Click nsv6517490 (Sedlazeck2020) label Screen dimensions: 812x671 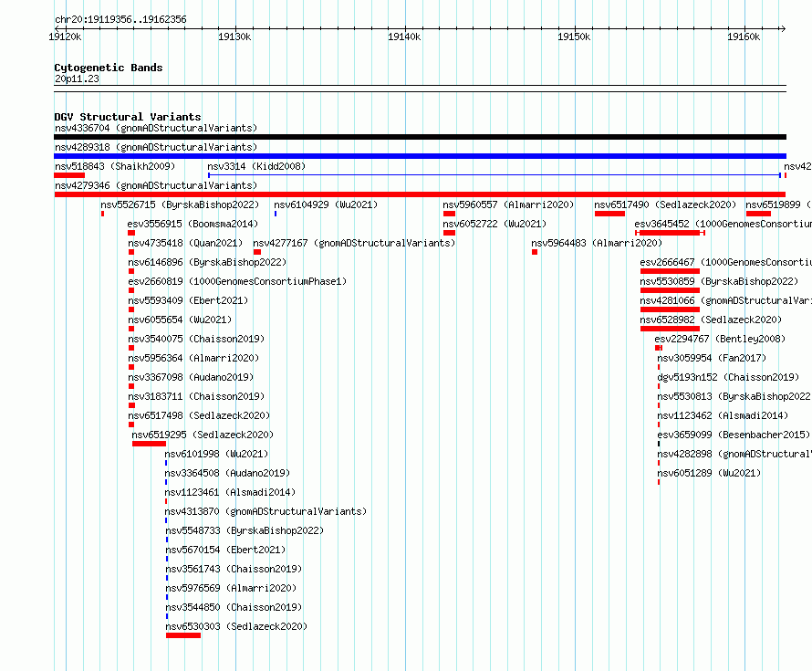coord(665,204)
